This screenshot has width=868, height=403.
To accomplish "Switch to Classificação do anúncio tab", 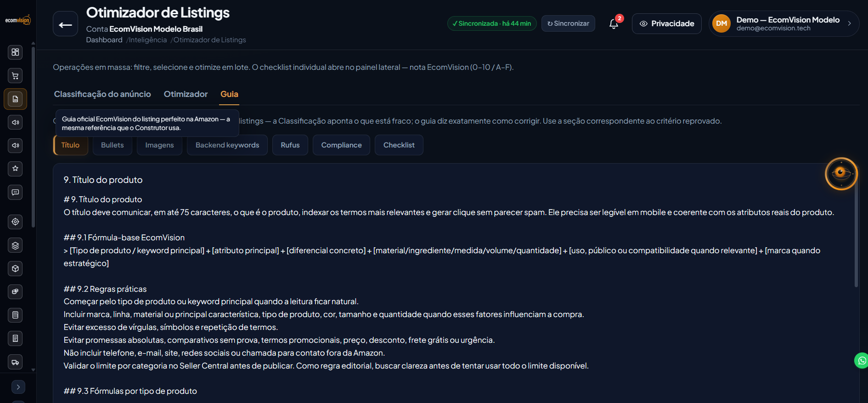I will (102, 94).
